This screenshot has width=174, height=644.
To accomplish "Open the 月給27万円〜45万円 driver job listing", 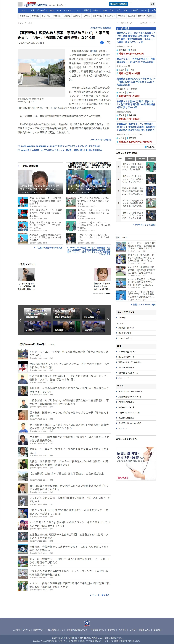I will point(136,66).
